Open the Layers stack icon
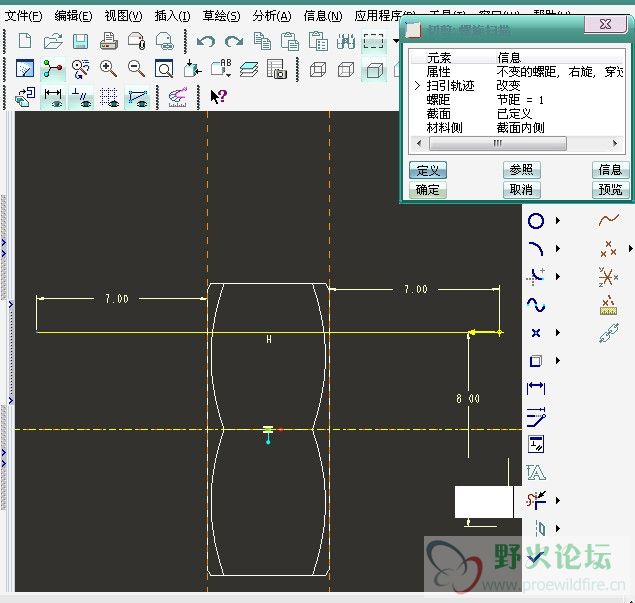 pos(249,69)
